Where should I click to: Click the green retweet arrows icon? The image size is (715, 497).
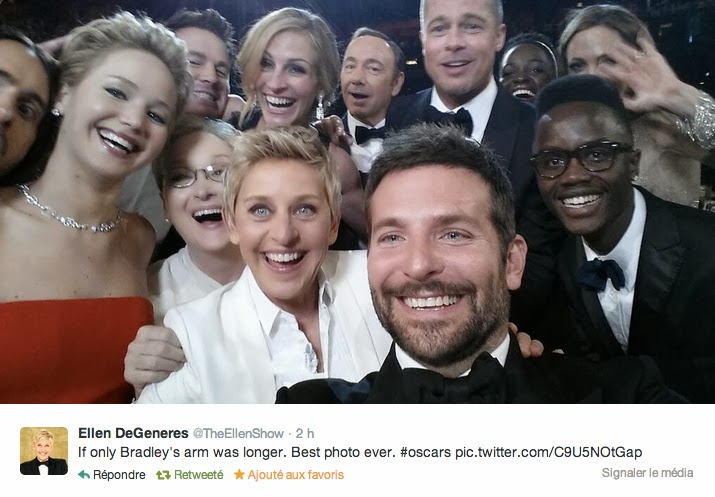(x=163, y=475)
